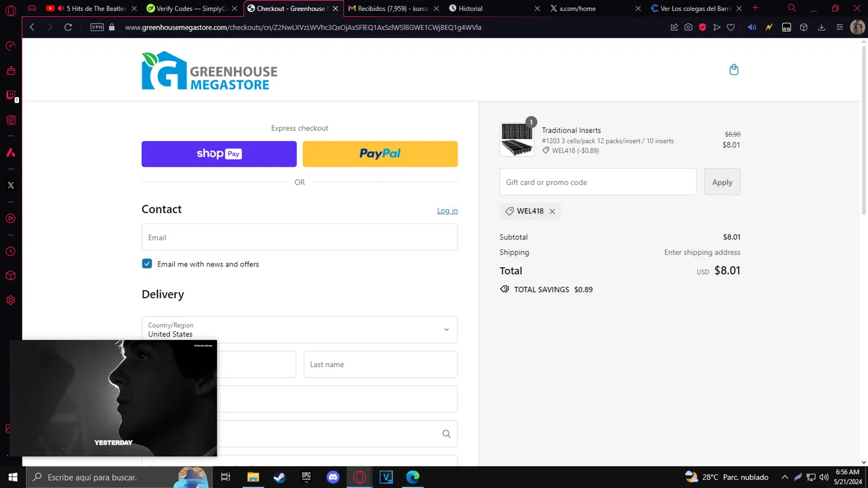Close the x.com/home tab
This screenshot has height=488, width=868.
[638, 8]
